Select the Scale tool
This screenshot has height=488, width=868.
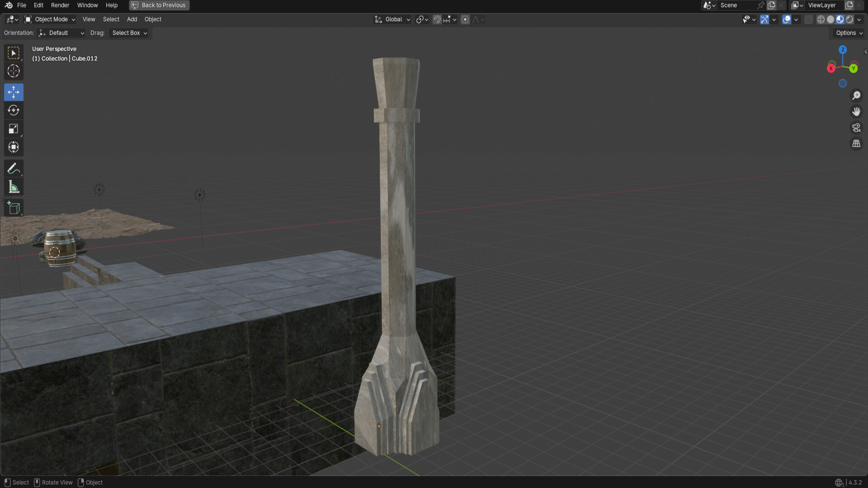tap(14, 129)
